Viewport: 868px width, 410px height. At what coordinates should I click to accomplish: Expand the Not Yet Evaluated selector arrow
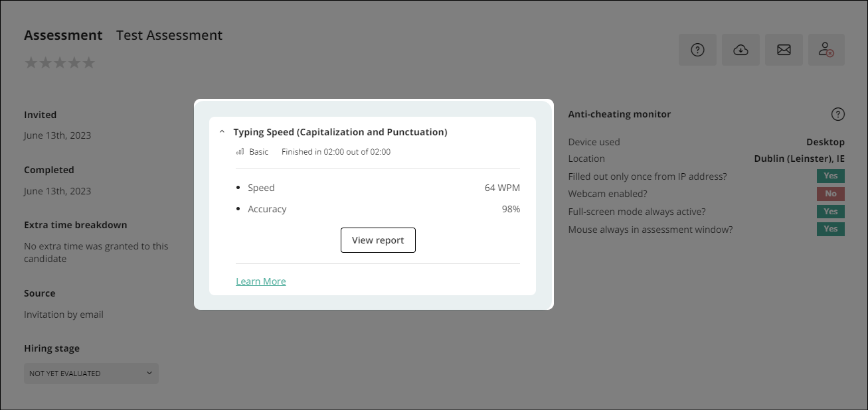pos(149,373)
